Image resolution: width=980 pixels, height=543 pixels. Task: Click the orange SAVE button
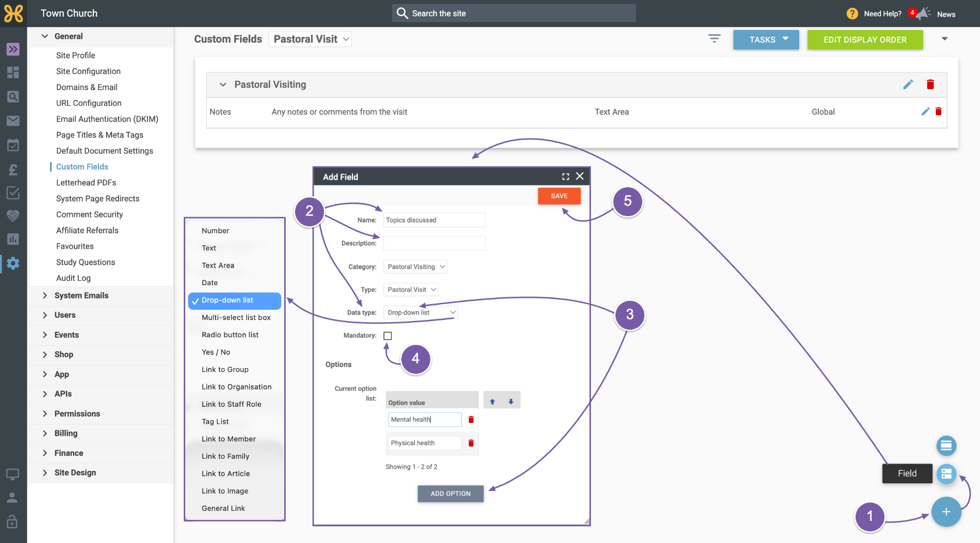(x=559, y=196)
